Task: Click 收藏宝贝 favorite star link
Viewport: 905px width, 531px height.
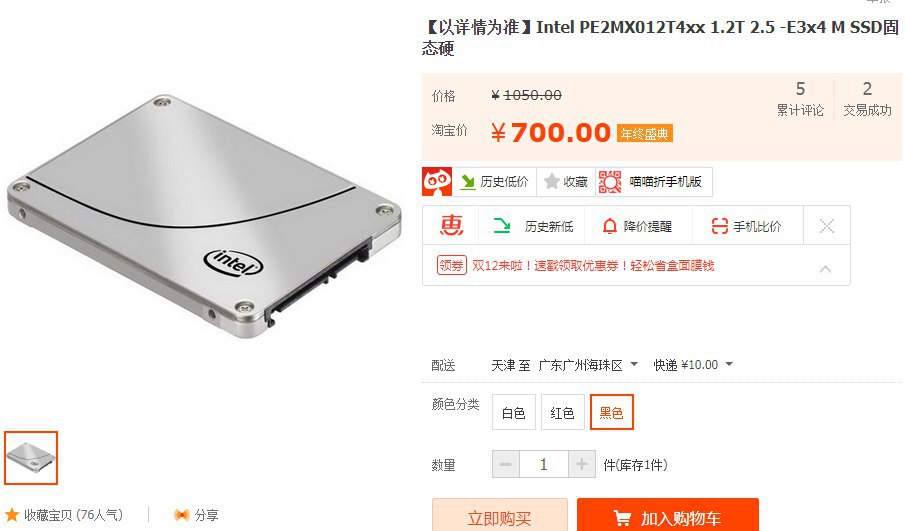Action: coord(63,515)
